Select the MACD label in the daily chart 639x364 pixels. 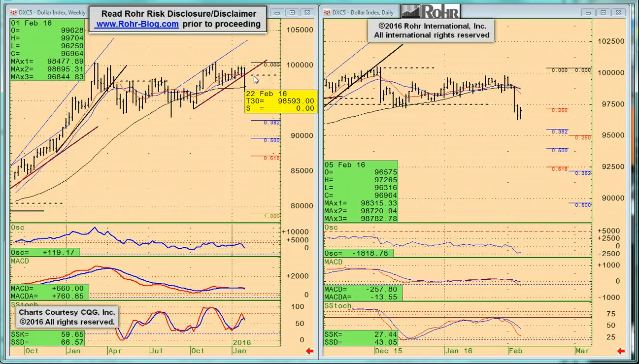pos(333,262)
